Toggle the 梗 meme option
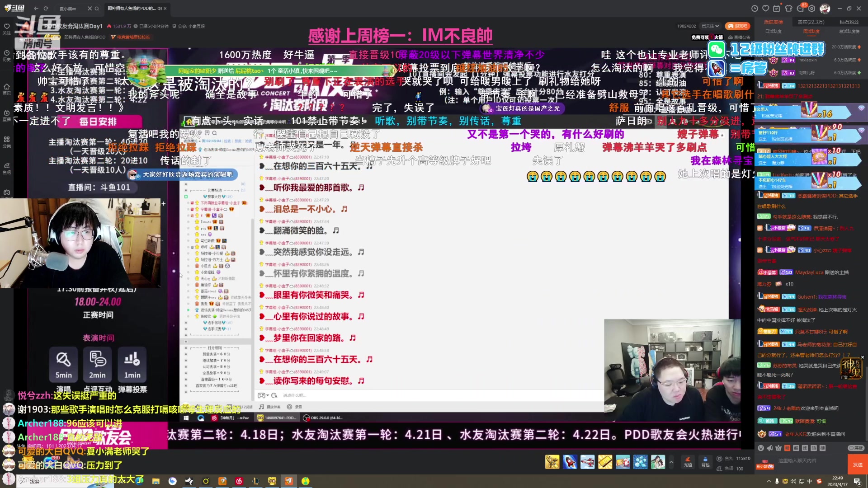 [x=822, y=448]
